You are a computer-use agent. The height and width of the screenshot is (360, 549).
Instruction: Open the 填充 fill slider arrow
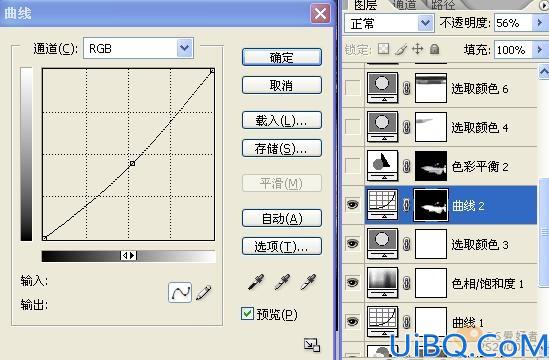pyautogui.click(x=539, y=49)
